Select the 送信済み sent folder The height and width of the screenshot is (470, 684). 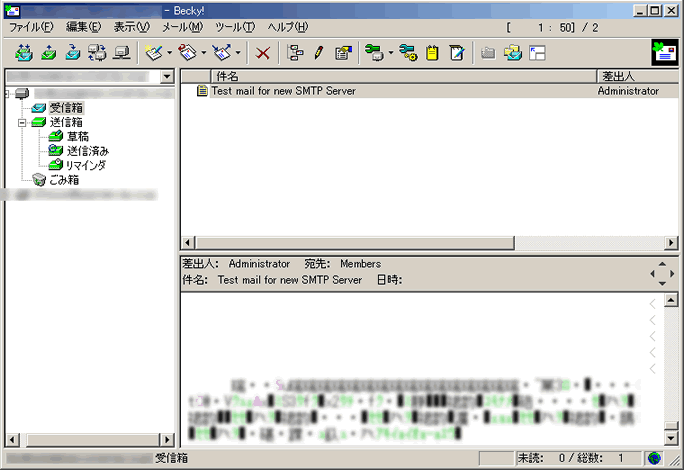(x=87, y=151)
